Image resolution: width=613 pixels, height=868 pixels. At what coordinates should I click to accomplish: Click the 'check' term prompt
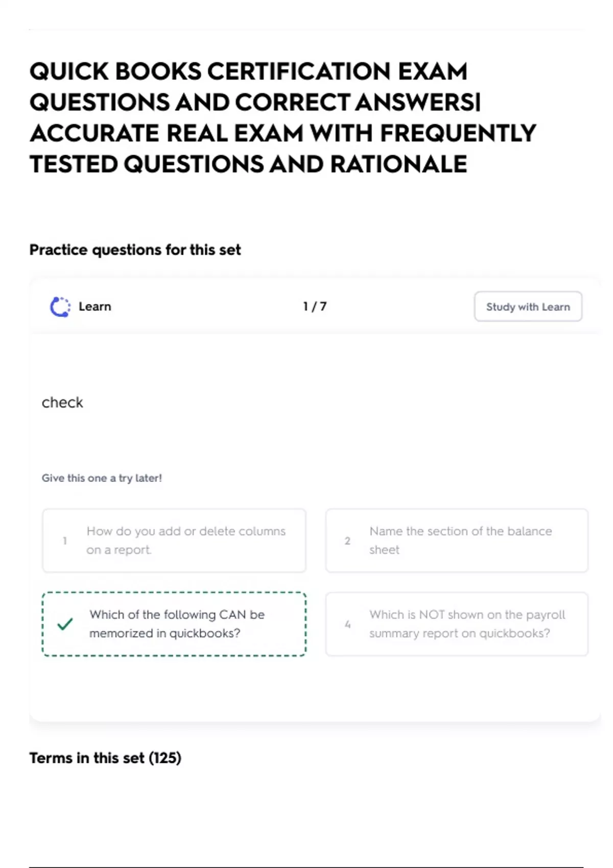click(x=62, y=402)
